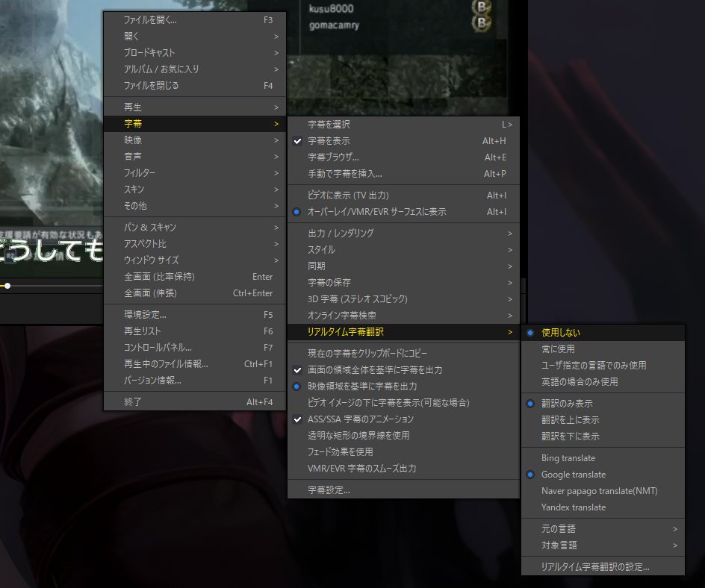The image size is (705, 588).
Task: Open コントロールパネル... entry
Action: tap(195, 348)
